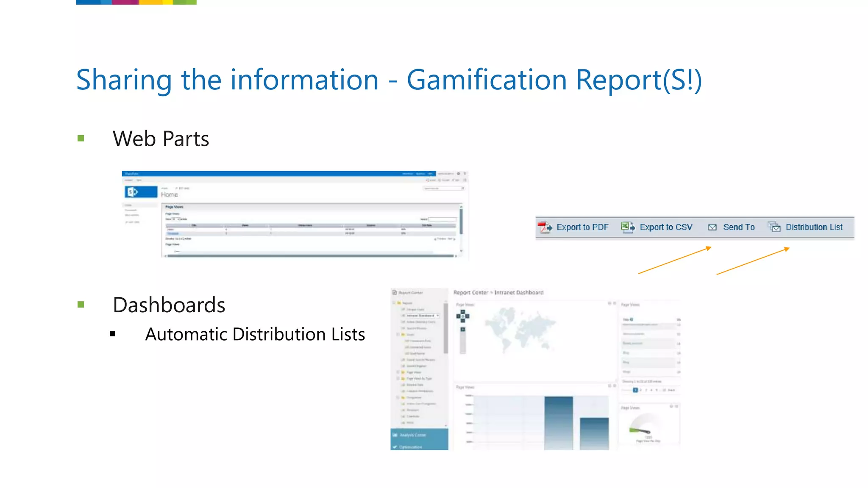Click the map center reset button
This screenshot has height=488, width=868.
[x=463, y=316]
